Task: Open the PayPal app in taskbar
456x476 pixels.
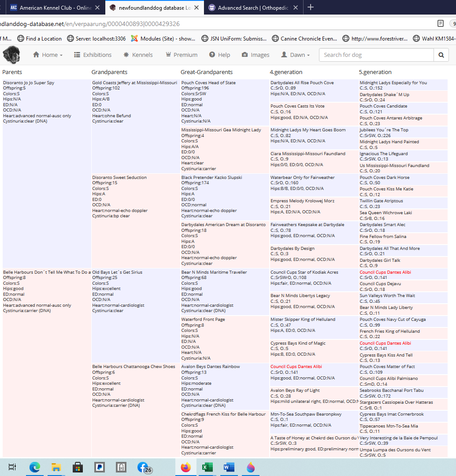Action: click(x=100, y=467)
